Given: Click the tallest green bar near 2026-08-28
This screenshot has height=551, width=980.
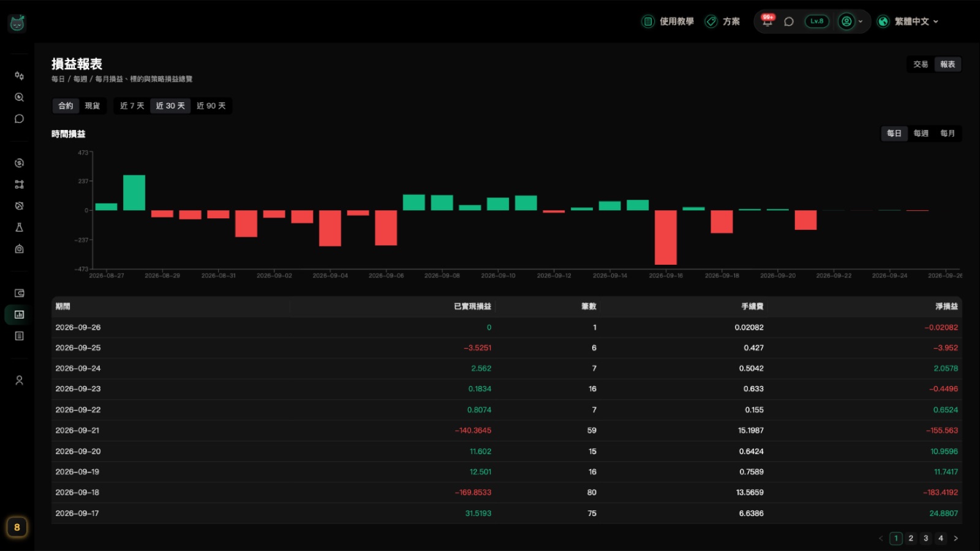Looking at the screenshot, I should [134, 193].
